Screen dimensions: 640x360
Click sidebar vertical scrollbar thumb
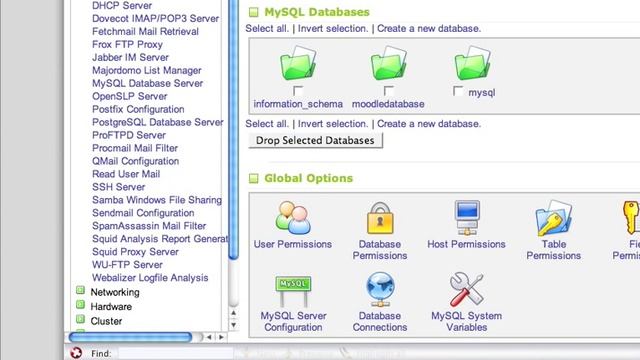233,129
